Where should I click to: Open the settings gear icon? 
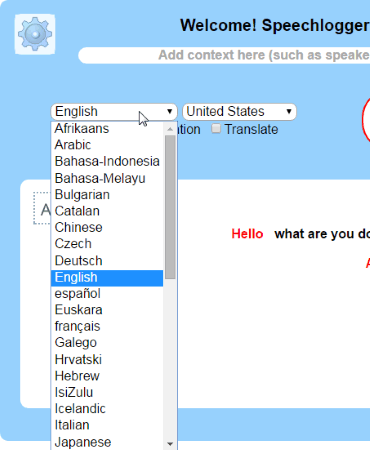pos(35,34)
